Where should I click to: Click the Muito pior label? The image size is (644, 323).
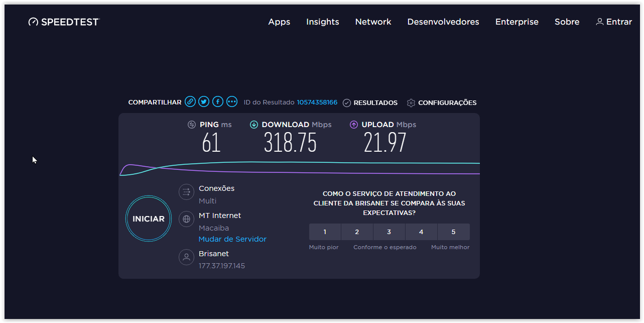[x=324, y=247]
